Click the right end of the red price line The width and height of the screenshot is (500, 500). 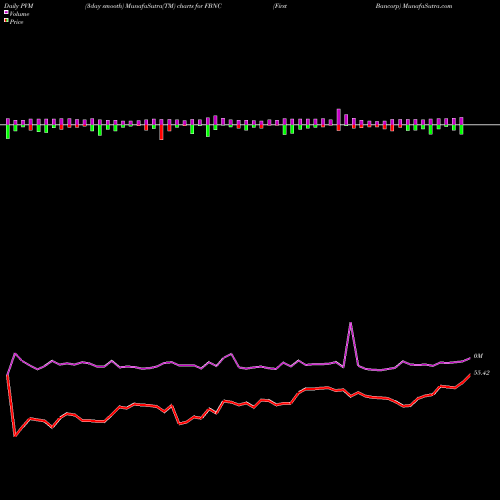click(x=470, y=375)
